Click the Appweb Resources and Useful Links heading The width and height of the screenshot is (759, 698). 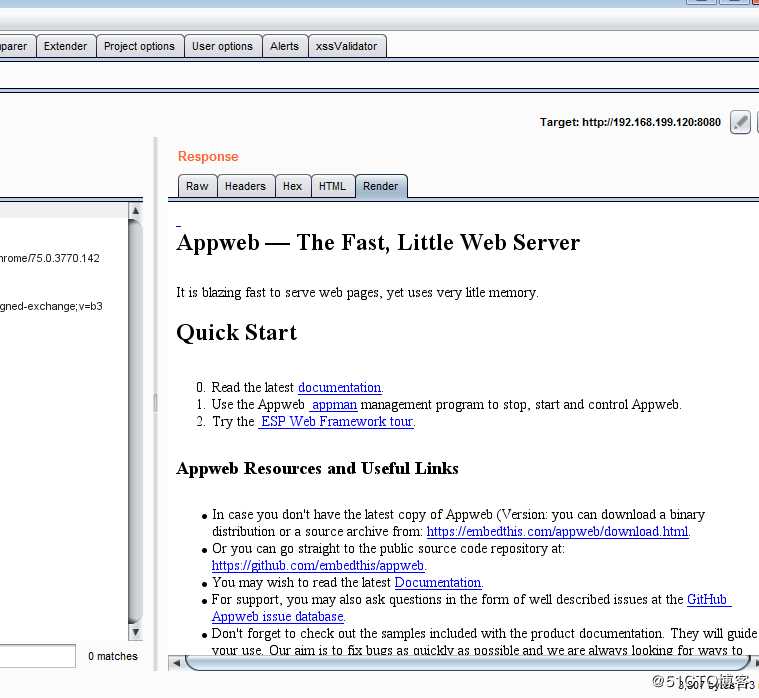[318, 469]
